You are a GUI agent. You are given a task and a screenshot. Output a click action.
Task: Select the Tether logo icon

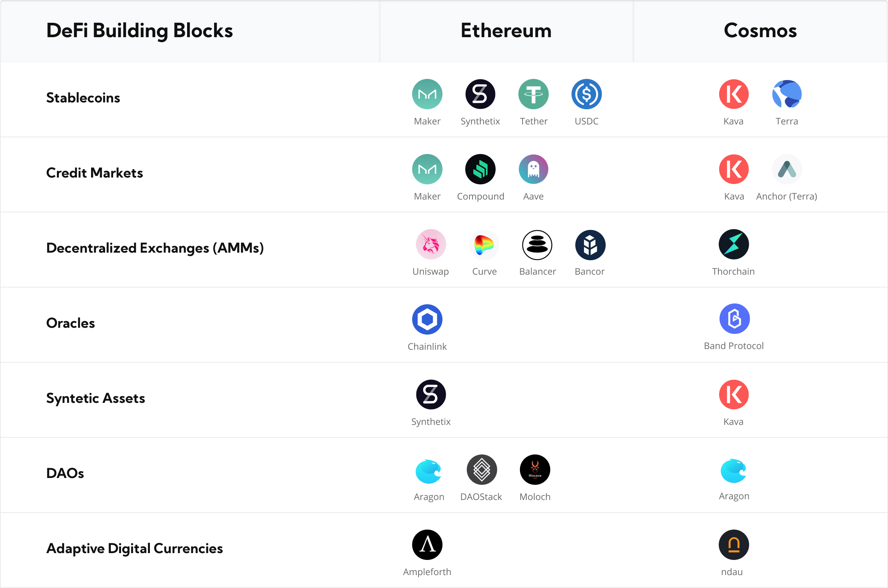coord(533,94)
